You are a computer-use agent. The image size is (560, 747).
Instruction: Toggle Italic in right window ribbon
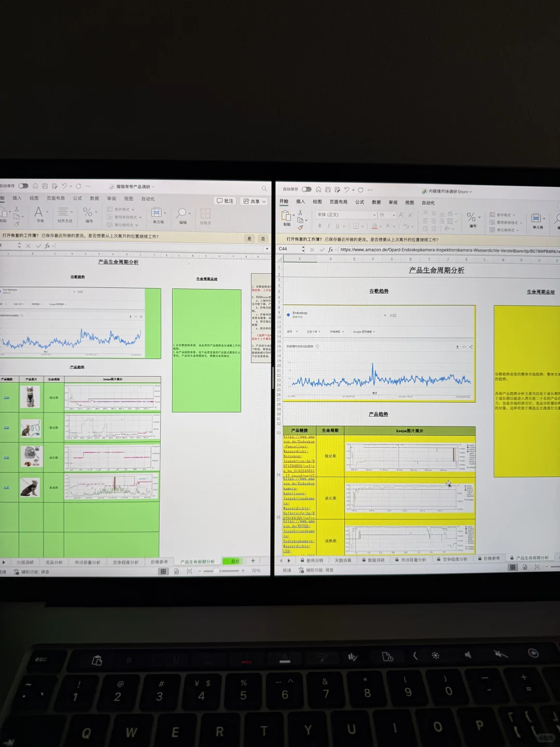click(328, 226)
